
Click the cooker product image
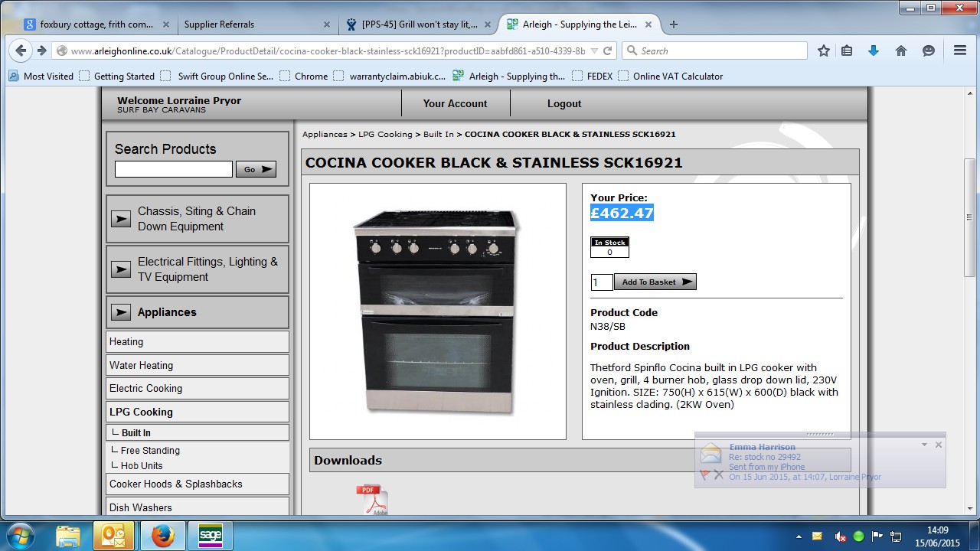(437, 311)
